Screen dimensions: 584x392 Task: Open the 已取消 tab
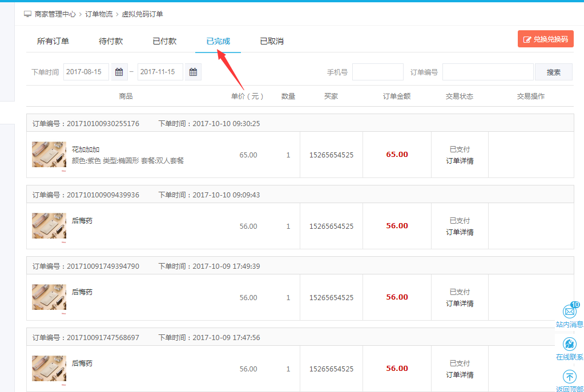272,41
